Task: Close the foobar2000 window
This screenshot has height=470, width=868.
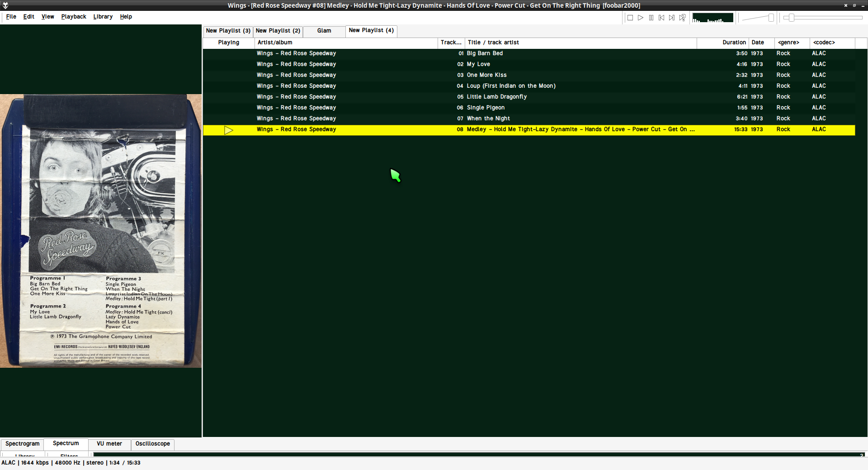Action: (x=846, y=5)
